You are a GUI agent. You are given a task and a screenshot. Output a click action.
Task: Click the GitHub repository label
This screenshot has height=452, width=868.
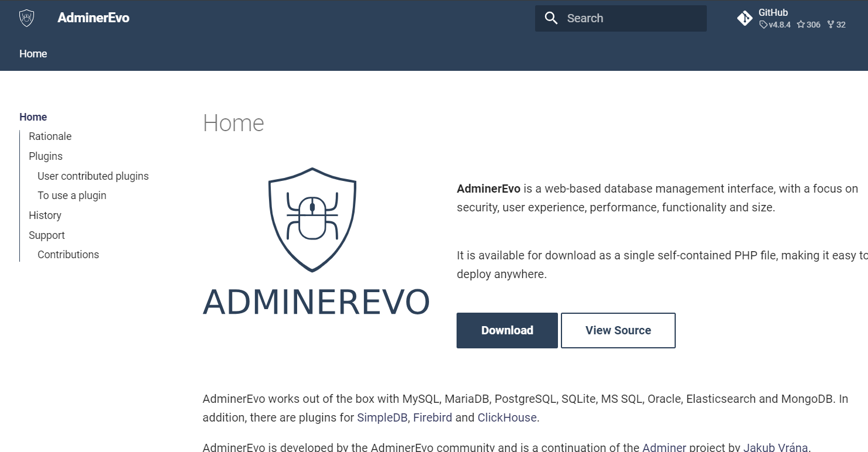click(773, 12)
